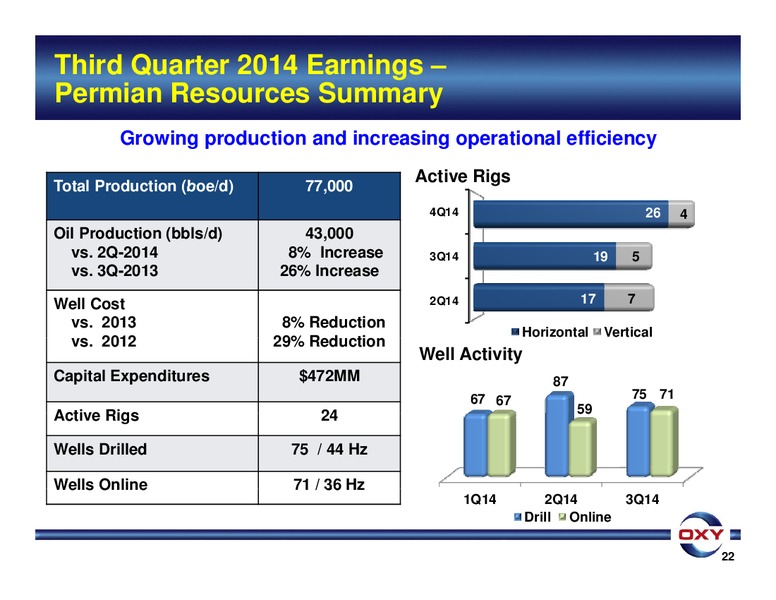
Task: Click the 'Well Activity' chart title
Action: pyautogui.click(x=471, y=354)
